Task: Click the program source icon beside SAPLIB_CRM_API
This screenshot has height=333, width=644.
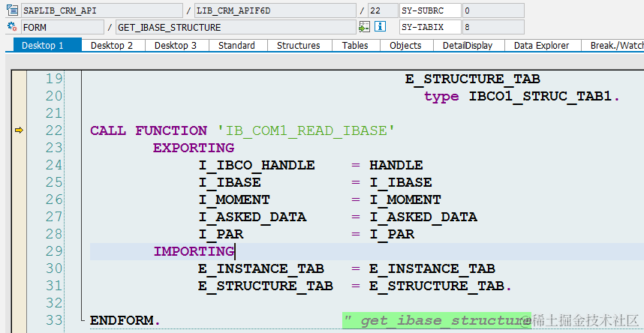Action: 11,10
